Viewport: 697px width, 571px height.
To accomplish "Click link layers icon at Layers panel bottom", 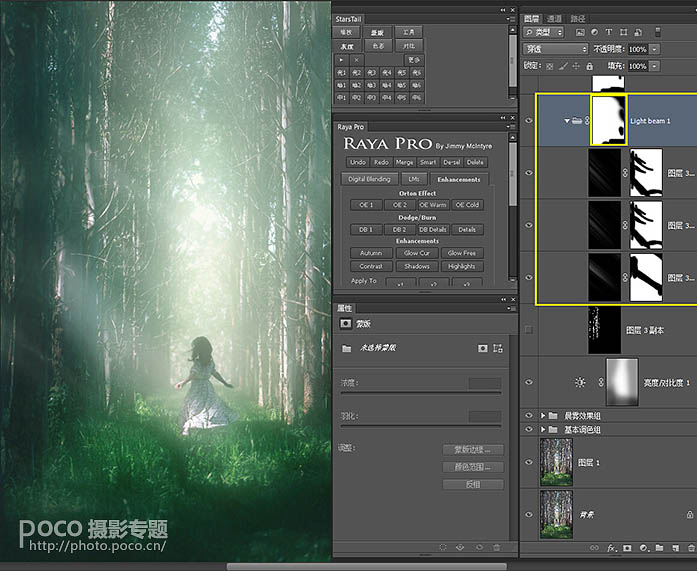I will 594,548.
